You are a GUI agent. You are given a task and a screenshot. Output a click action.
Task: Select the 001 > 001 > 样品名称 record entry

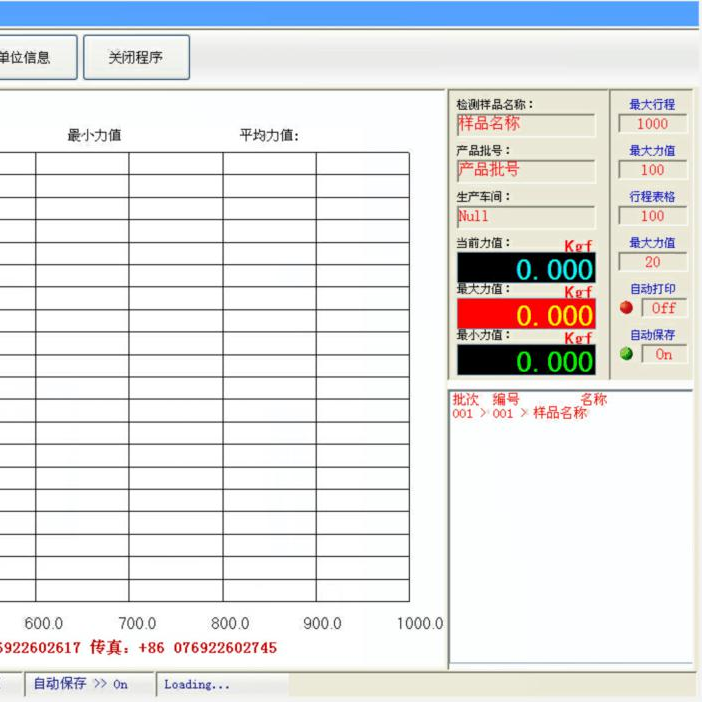click(519, 413)
